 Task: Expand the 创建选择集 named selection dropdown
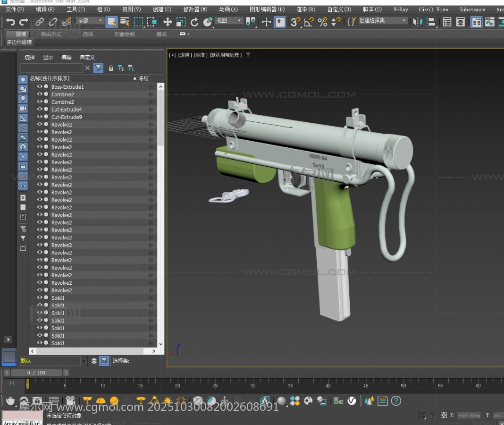pos(383,21)
